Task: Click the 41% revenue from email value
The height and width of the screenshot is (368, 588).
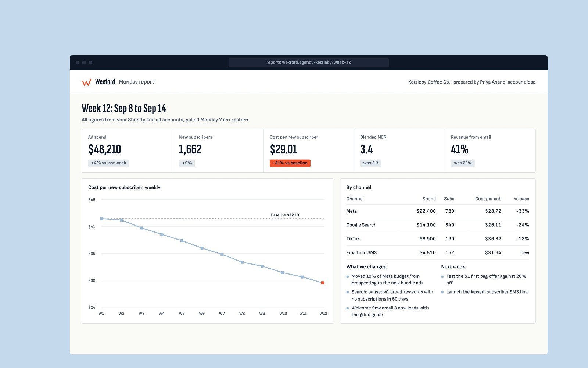Action: pos(460,149)
